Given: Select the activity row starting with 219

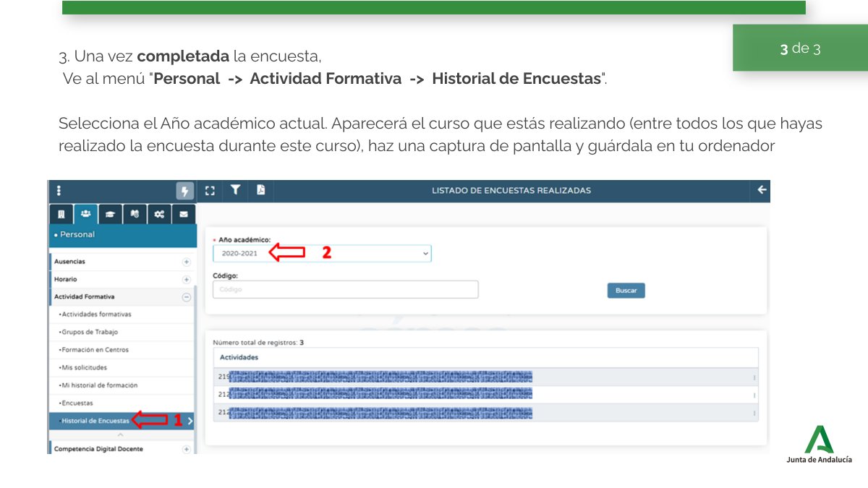Looking at the screenshot, I should coord(486,377).
